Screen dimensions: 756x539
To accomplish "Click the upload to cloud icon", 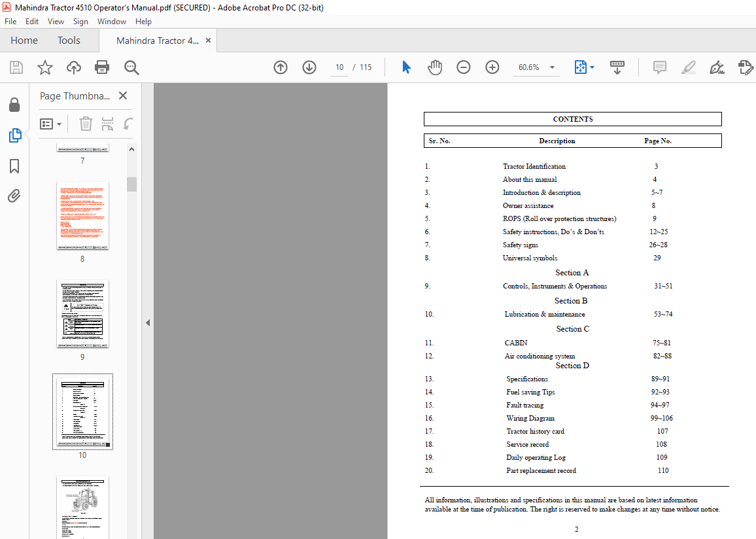I will pyautogui.click(x=74, y=67).
